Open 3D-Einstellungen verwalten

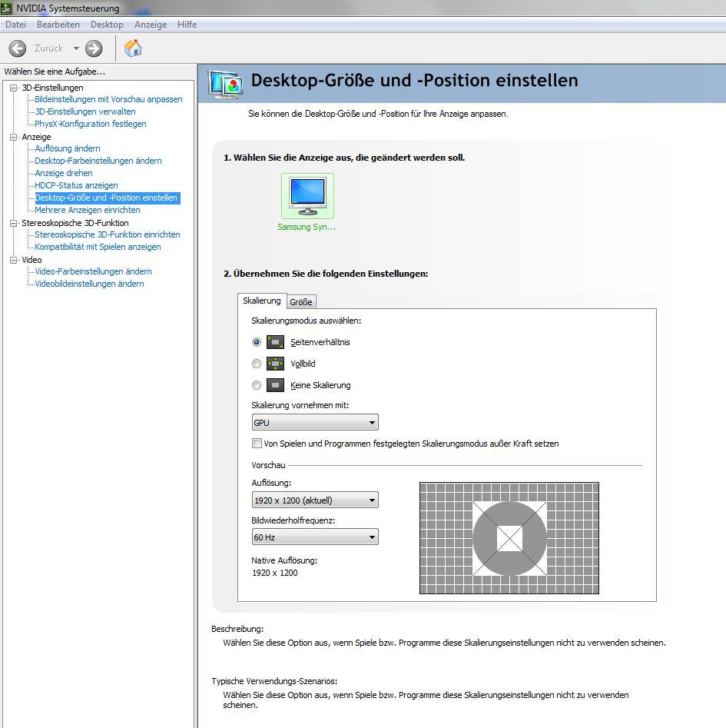85,111
